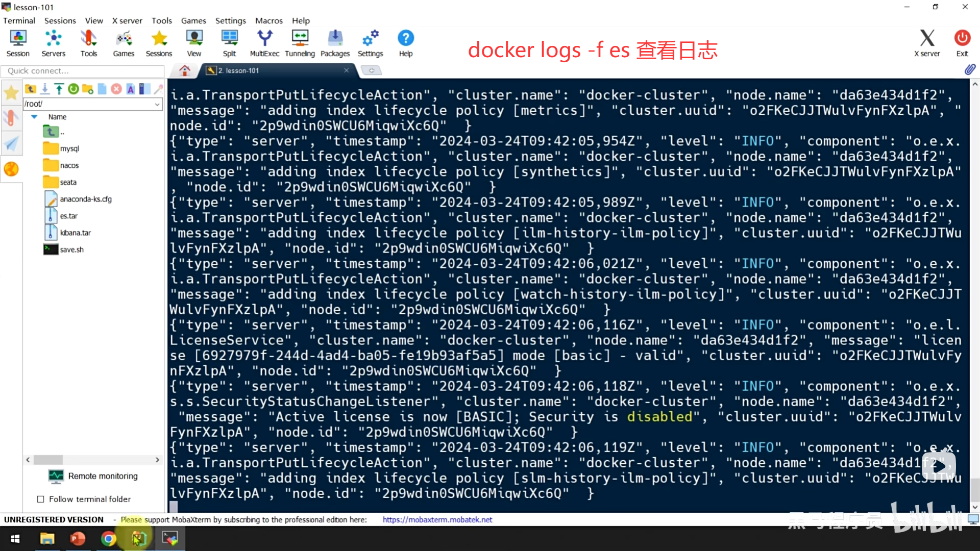Open the mobaxterm.mobatek.net link
The image size is (980, 551).
(437, 519)
